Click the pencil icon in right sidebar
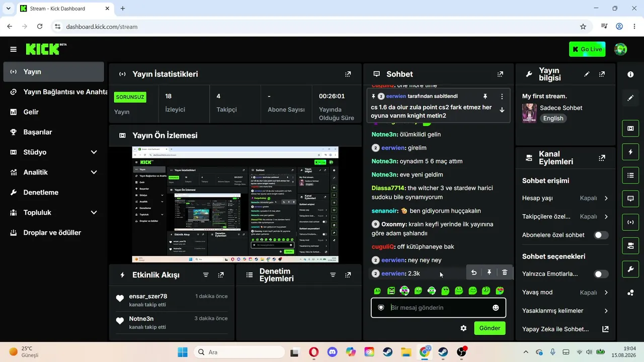The image size is (644, 362). (630, 98)
